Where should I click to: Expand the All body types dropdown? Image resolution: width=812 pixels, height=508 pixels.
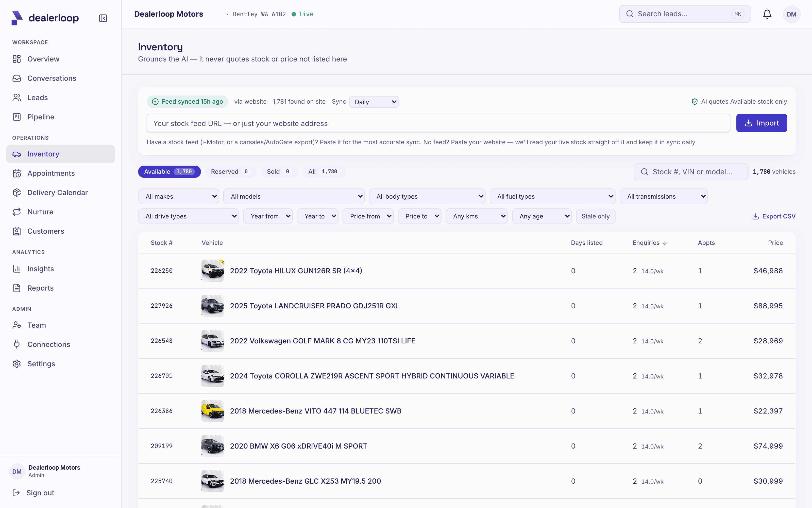click(x=427, y=197)
